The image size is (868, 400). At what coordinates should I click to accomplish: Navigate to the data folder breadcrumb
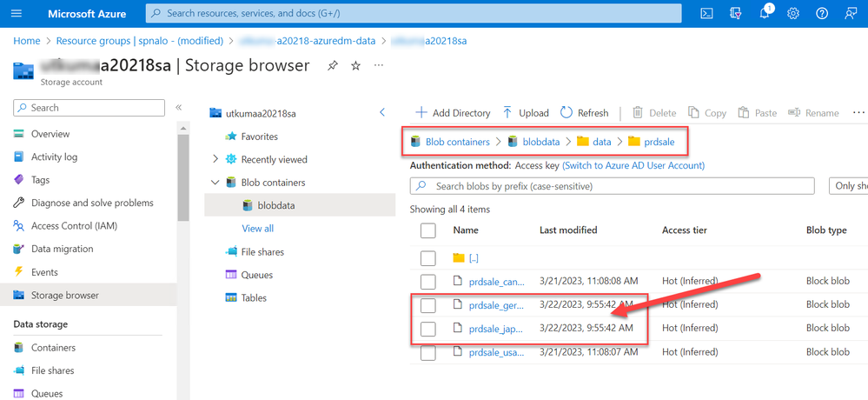click(602, 142)
